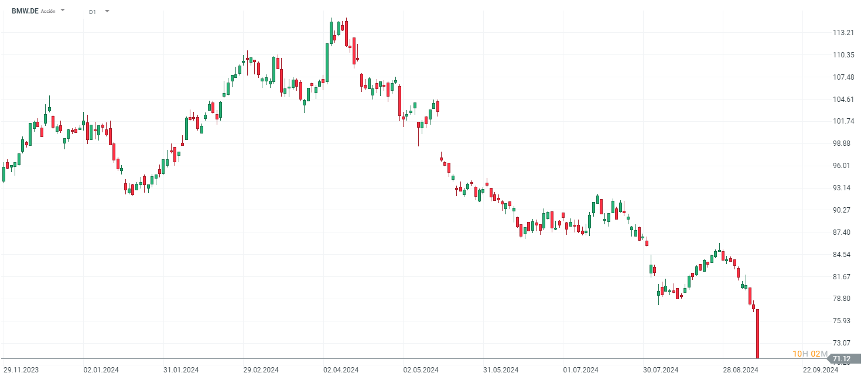The width and height of the screenshot is (868, 380).
Task: Click the 71.12 current price tag
Action: (x=841, y=358)
